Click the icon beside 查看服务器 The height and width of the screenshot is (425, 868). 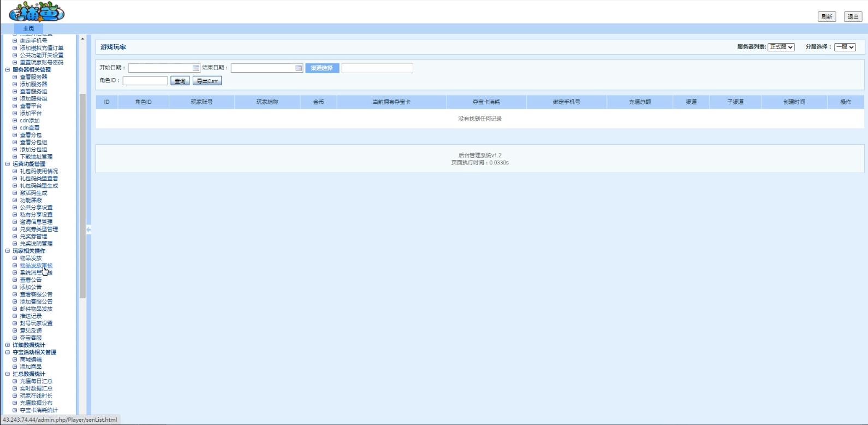click(15, 77)
